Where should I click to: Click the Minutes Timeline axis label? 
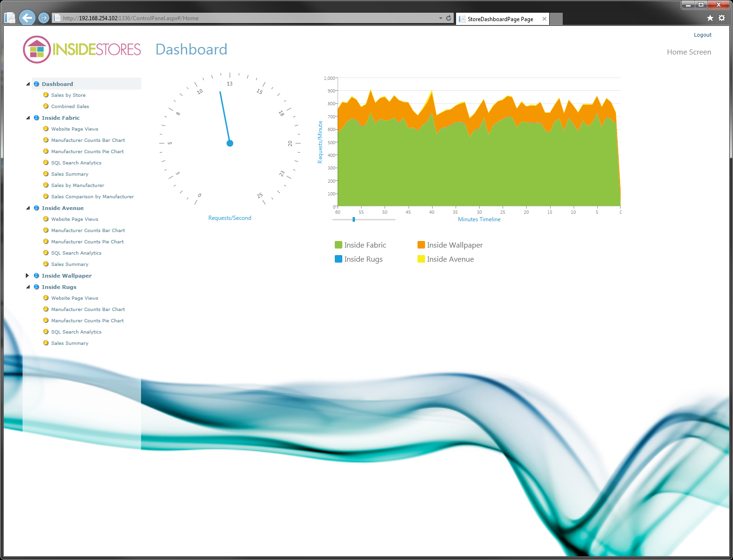[x=479, y=219]
